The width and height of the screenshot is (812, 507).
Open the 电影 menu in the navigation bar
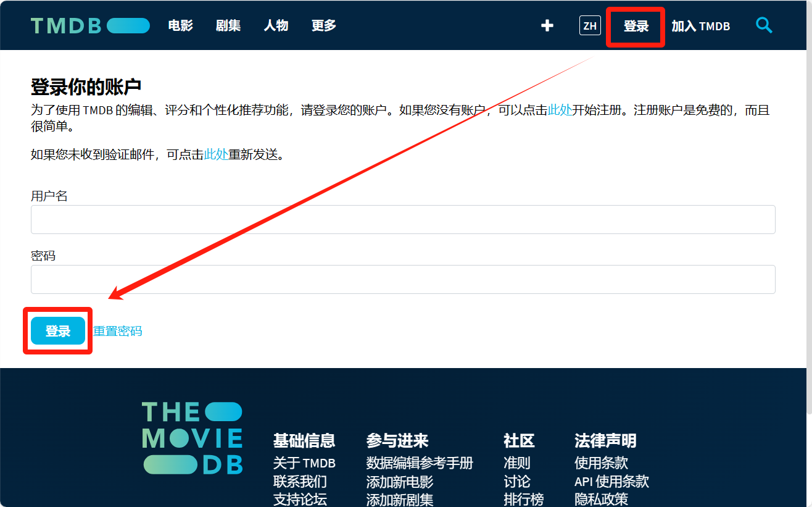pyautogui.click(x=181, y=25)
